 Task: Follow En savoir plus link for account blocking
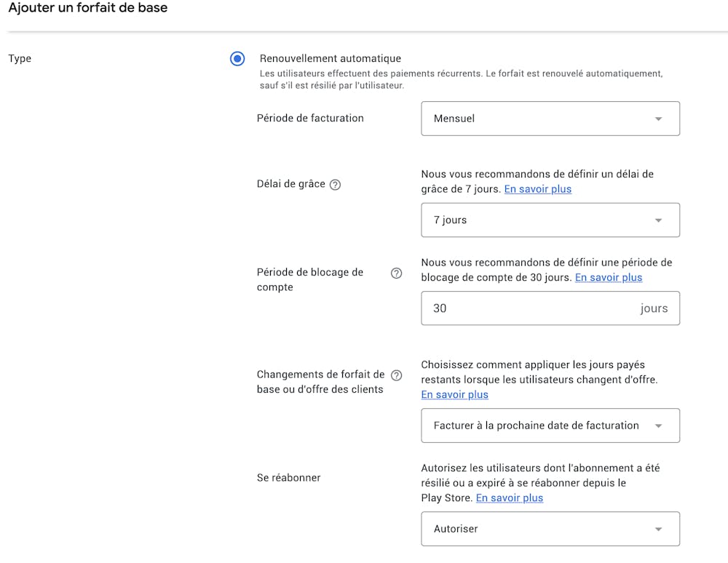pyautogui.click(x=609, y=277)
